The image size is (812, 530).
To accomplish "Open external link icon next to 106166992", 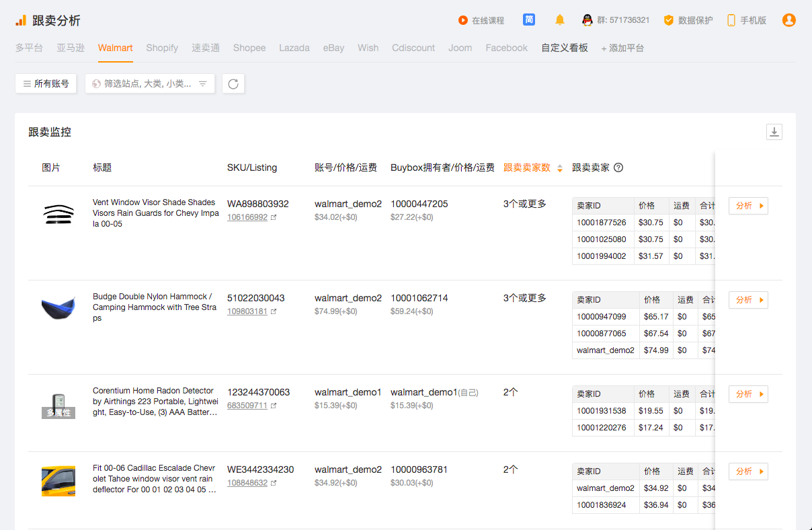I will coord(274,217).
